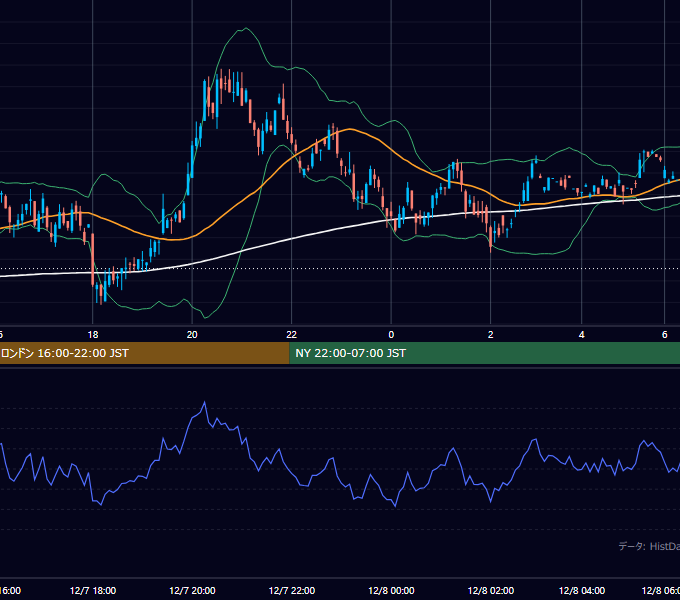680x600 pixels.
Task: Click the 12/7 20:00 date label
Action: 192,591
